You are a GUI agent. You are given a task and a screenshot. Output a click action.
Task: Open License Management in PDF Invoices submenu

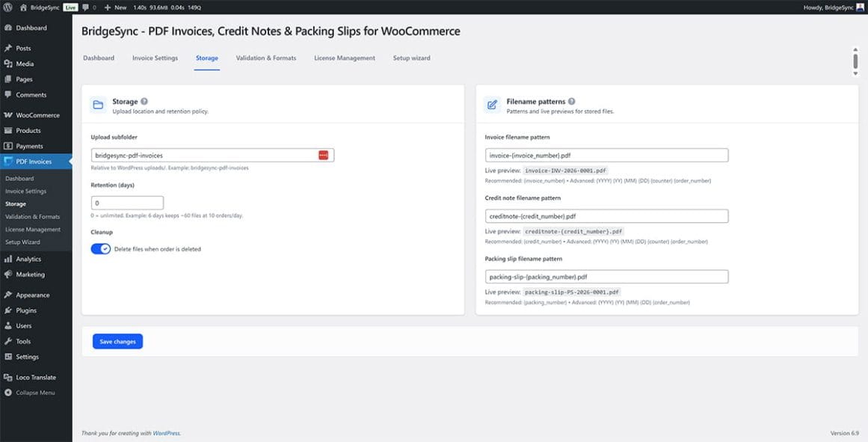click(33, 230)
